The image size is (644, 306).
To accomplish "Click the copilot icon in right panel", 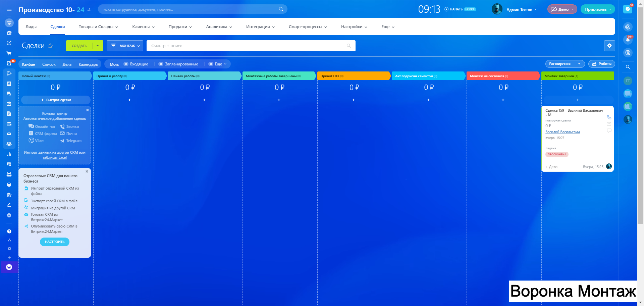I will point(628,27).
